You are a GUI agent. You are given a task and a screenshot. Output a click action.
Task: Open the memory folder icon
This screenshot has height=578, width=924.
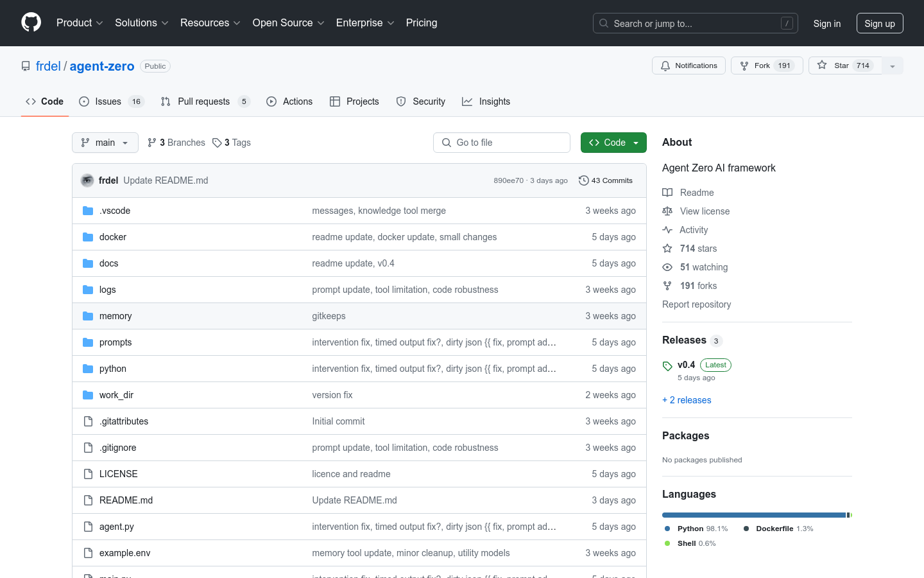[x=88, y=316]
